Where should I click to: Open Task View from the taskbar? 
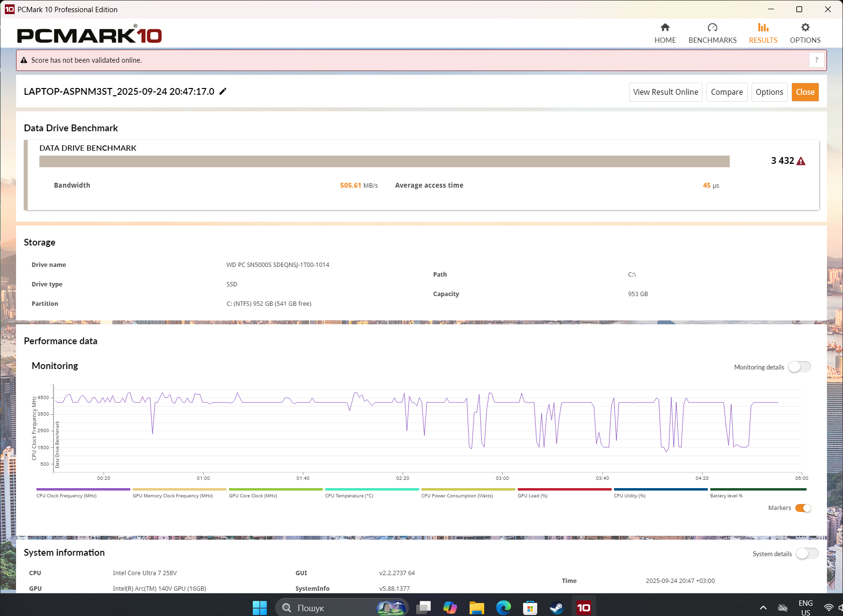[423, 607]
